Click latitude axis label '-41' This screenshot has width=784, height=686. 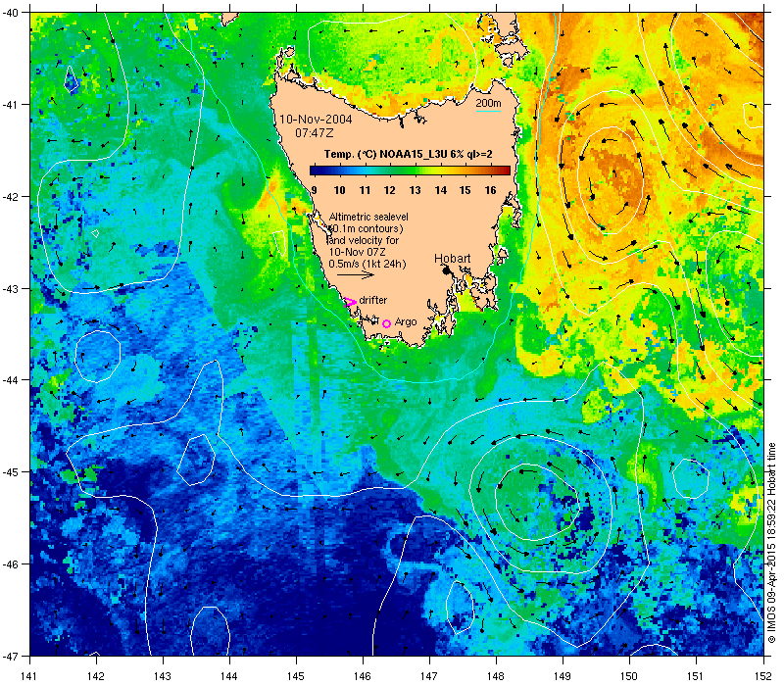(10, 105)
